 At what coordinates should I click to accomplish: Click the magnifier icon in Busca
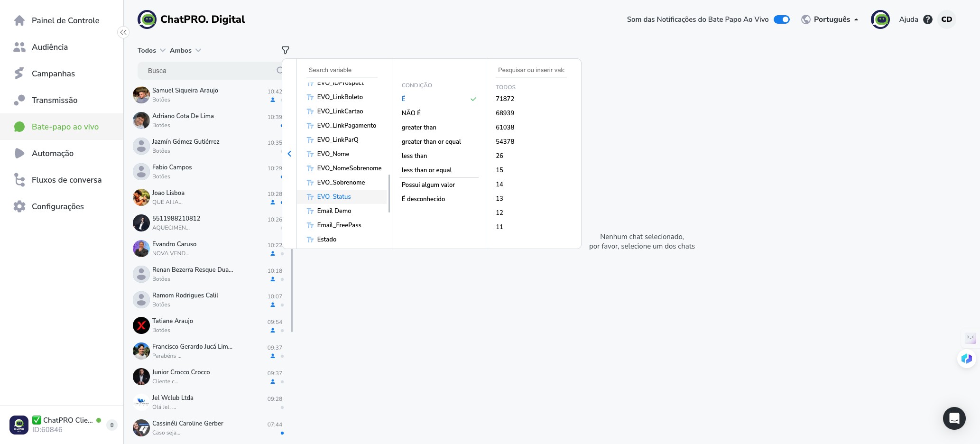[279, 70]
